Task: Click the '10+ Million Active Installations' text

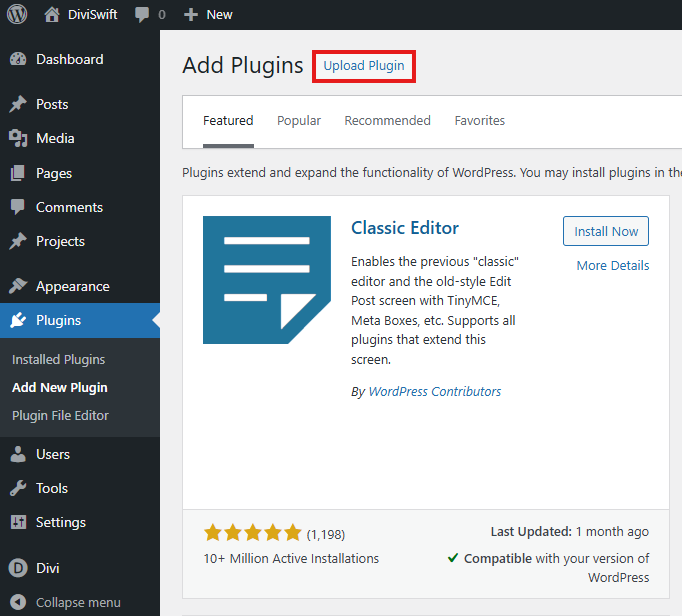Action: point(291,559)
